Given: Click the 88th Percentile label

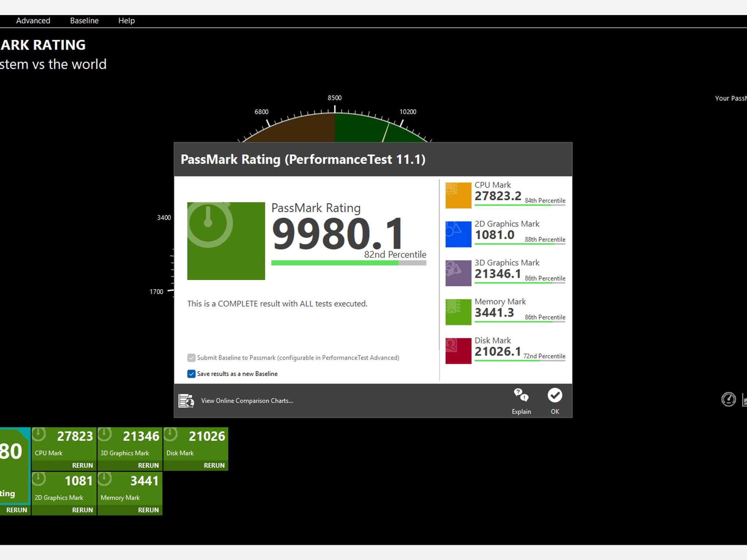Looking at the screenshot, I should tap(545, 240).
